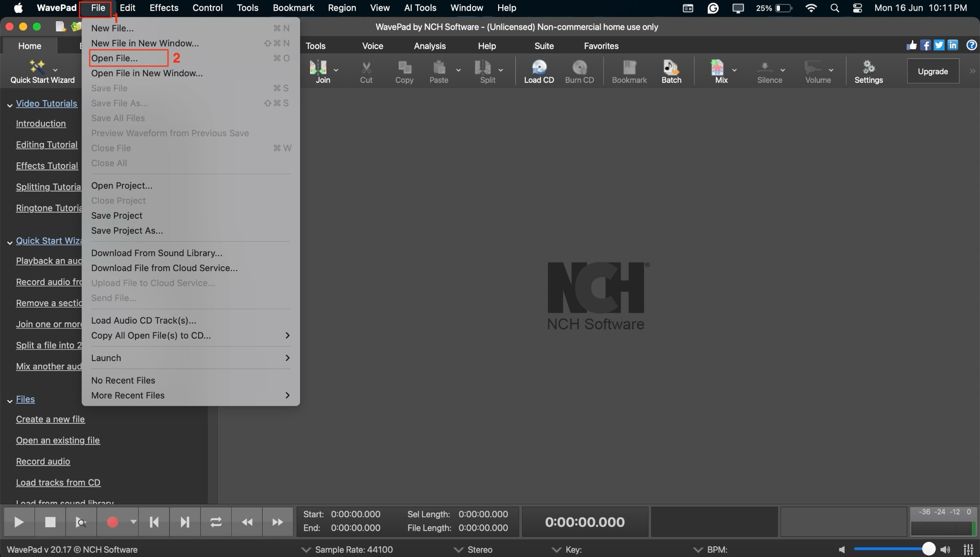Viewport: 980px width, 557px height.
Task: Click the Record audio link
Action: tap(43, 461)
